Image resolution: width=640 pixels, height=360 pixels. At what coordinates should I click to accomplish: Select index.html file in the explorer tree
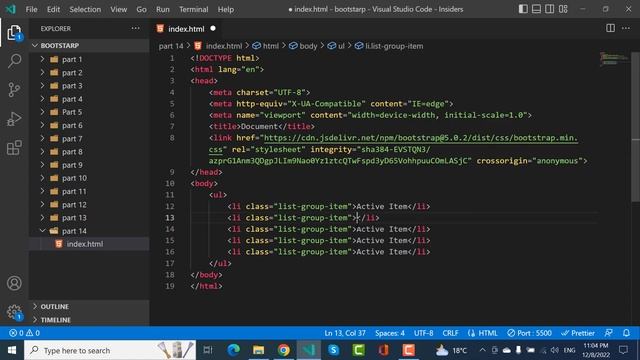[x=89, y=244]
